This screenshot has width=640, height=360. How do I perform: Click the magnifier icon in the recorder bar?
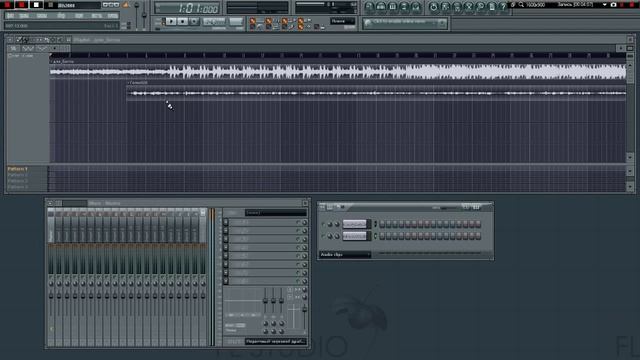(521, 5)
